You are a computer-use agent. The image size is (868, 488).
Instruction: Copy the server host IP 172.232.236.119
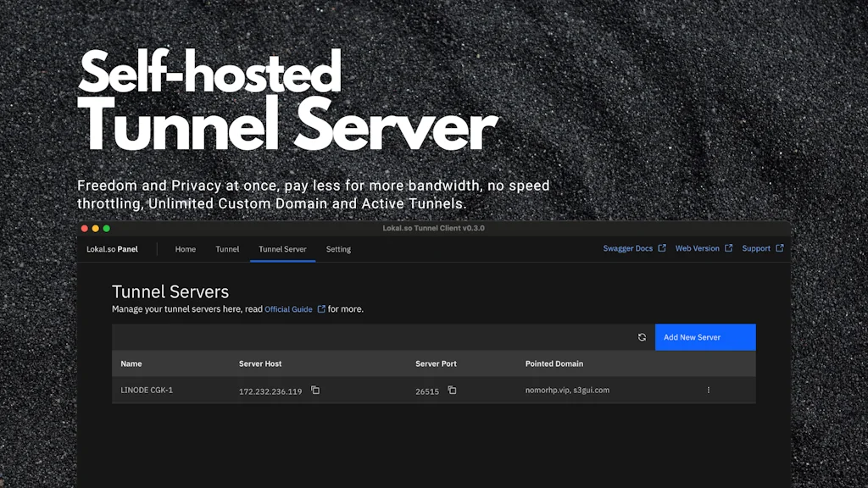[314, 391]
